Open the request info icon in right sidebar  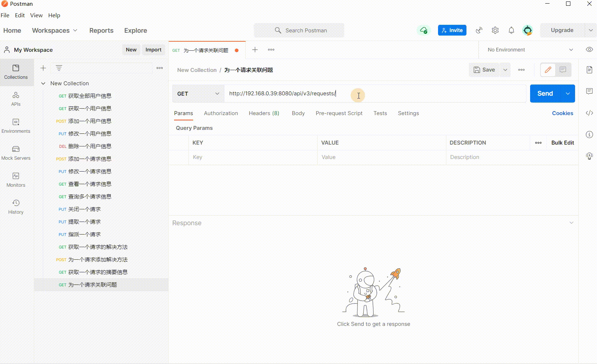click(x=589, y=135)
